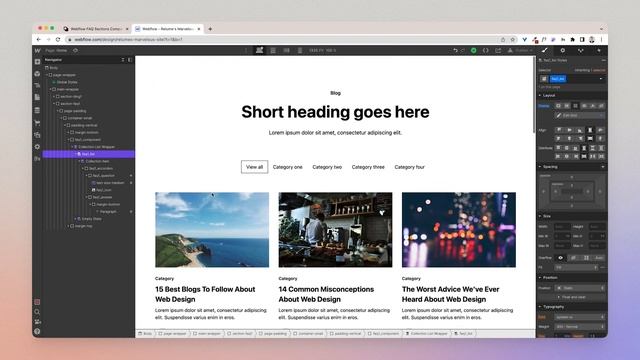Toggle preview eye icon next to page name
640x360 pixels.
75,50
